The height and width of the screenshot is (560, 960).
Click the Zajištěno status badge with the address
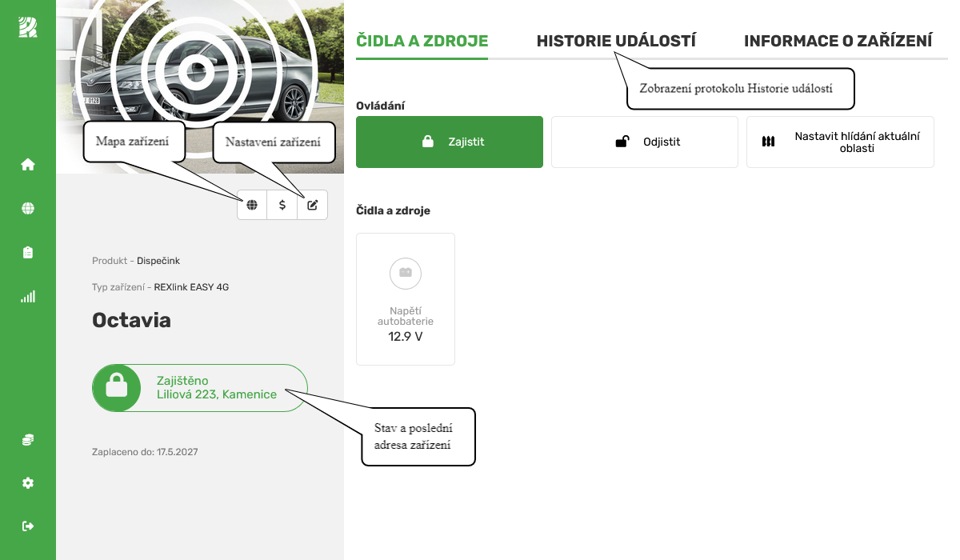[x=199, y=387]
